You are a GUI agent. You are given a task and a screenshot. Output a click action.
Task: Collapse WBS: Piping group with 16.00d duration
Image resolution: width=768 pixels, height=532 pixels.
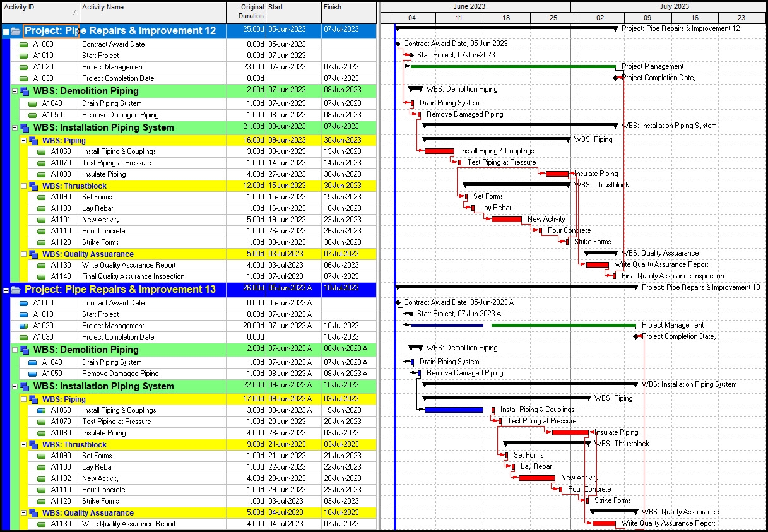click(23, 141)
